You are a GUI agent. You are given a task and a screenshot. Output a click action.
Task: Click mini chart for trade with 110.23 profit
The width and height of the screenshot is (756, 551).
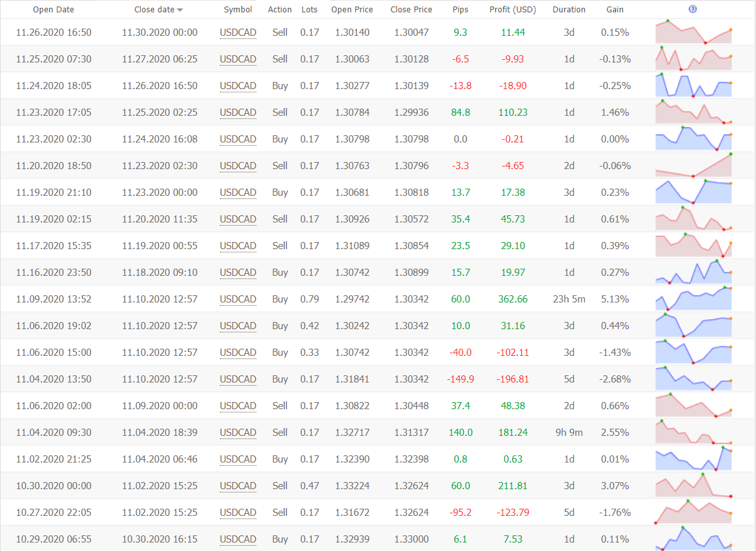point(693,113)
